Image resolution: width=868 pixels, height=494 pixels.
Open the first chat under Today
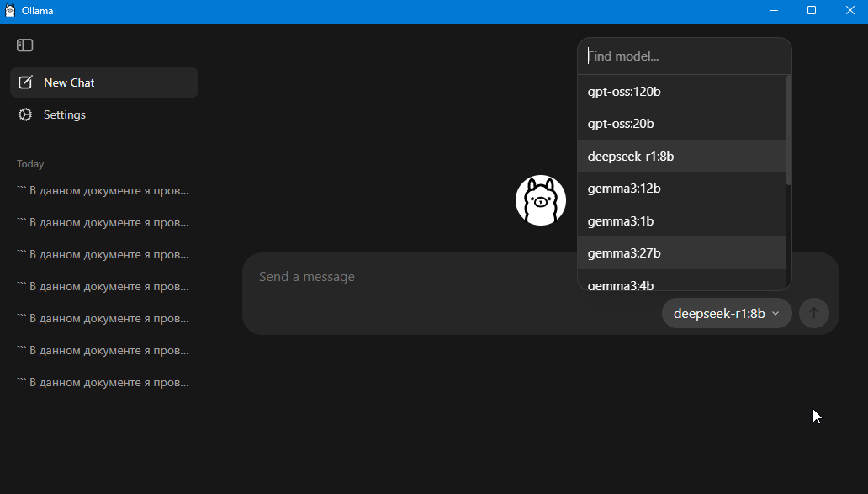(x=104, y=191)
